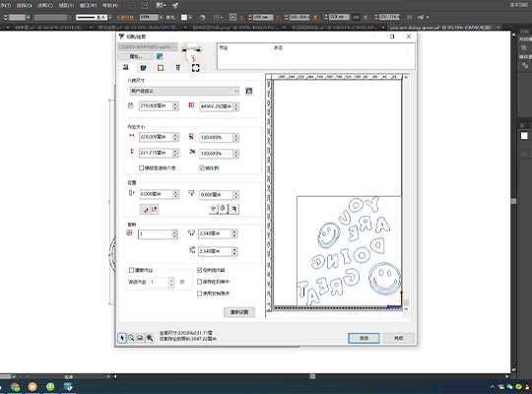Open the View menu in Illustrator
Image resolution: width=532 pixels, height=394 pixels.
click(66, 6)
